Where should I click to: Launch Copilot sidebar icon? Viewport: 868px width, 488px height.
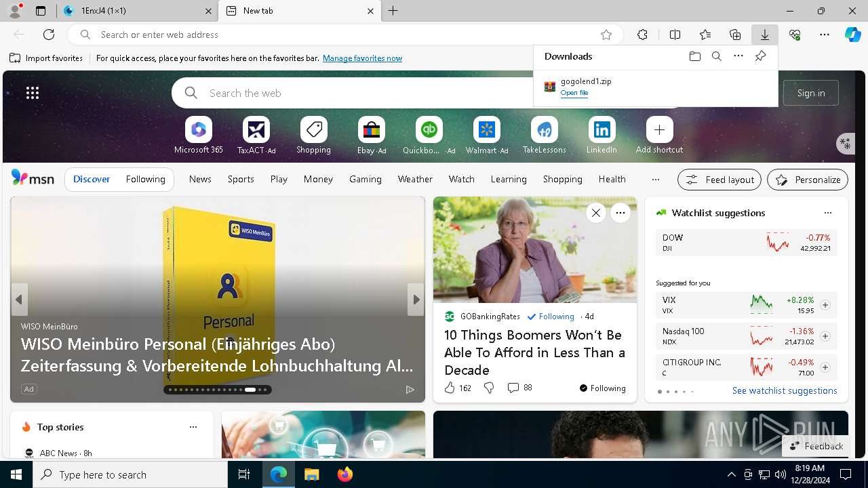click(x=852, y=35)
